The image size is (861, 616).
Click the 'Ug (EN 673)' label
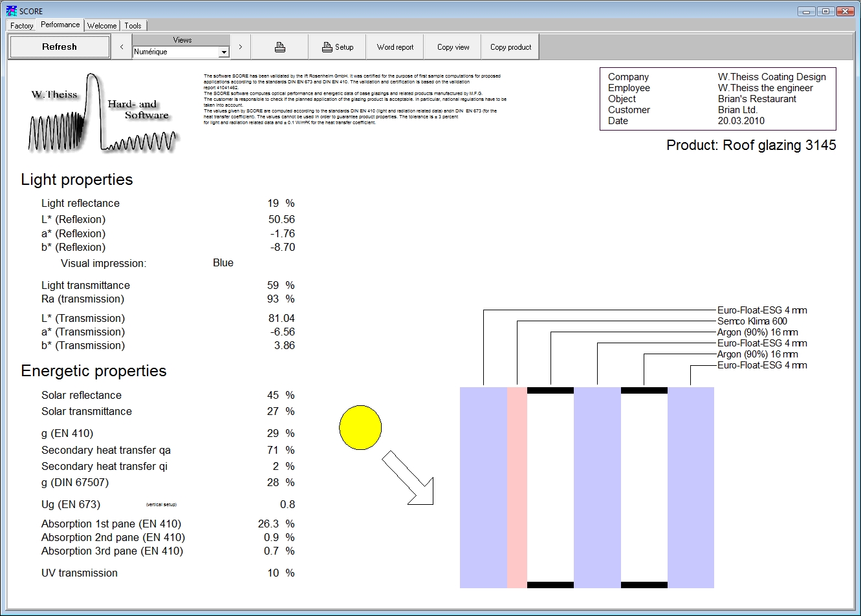tap(71, 504)
